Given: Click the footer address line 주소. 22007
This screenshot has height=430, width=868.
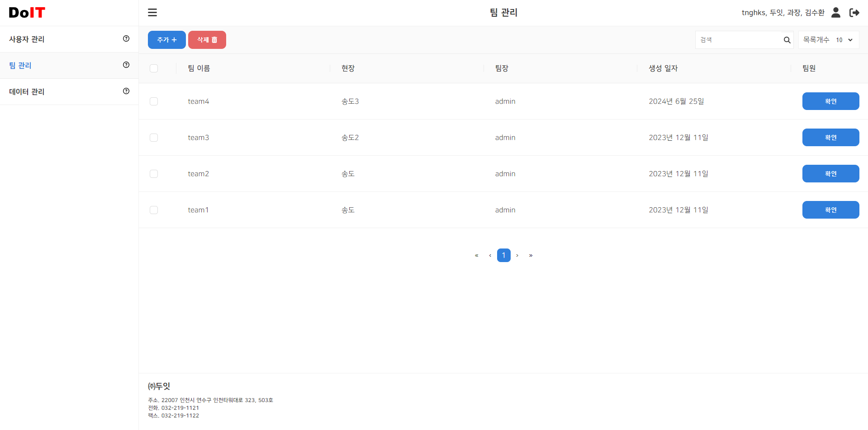Looking at the screenshot, I should click(x=210, y=400).
